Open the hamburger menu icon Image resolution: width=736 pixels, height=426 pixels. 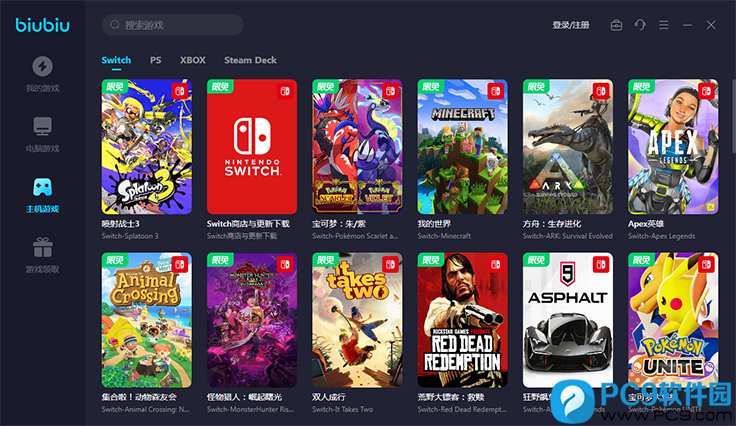pyautogui.click(x=664, y=25)
